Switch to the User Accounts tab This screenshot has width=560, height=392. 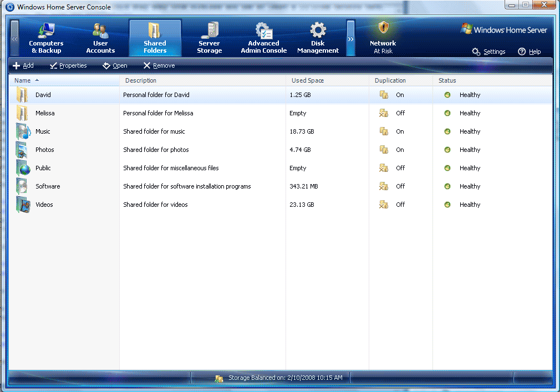pyautogui.click(x=100, y=38)
